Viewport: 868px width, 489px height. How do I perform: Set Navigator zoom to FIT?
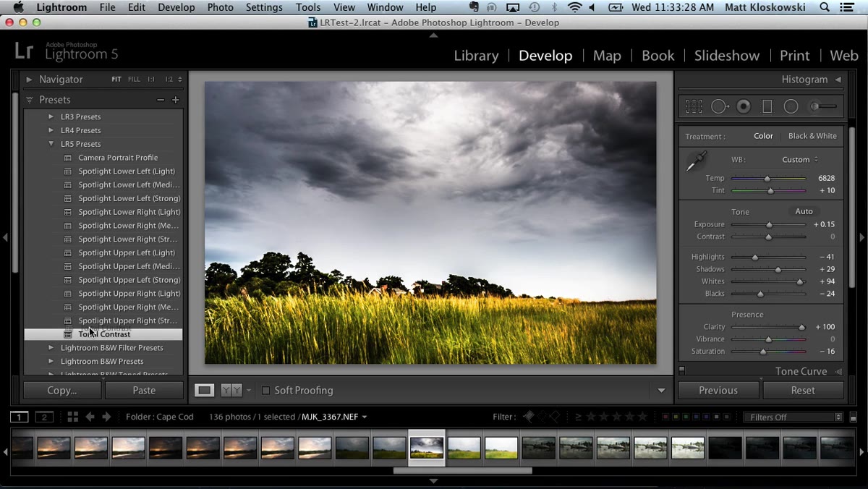116,80
